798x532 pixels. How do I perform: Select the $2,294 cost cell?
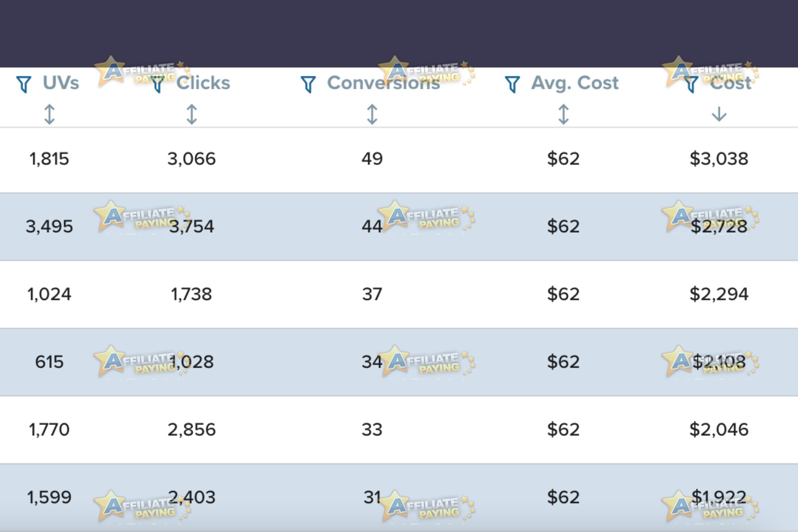pos(719,294)
